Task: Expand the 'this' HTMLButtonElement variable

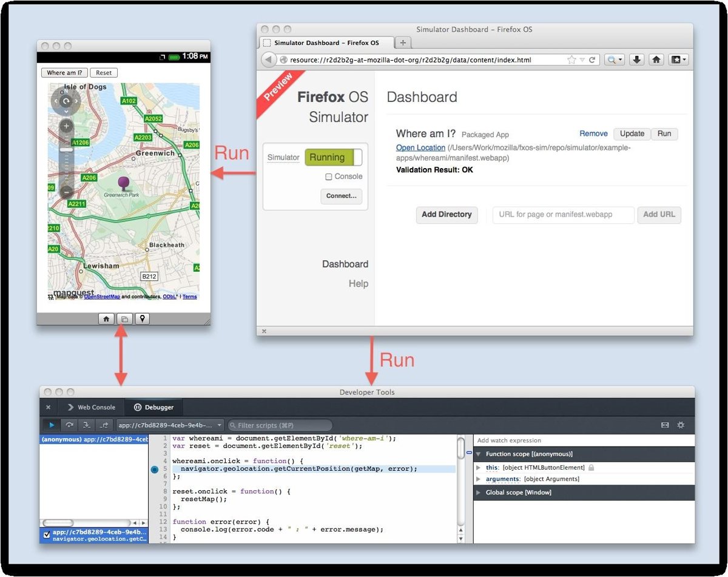Action: (479, 468)
